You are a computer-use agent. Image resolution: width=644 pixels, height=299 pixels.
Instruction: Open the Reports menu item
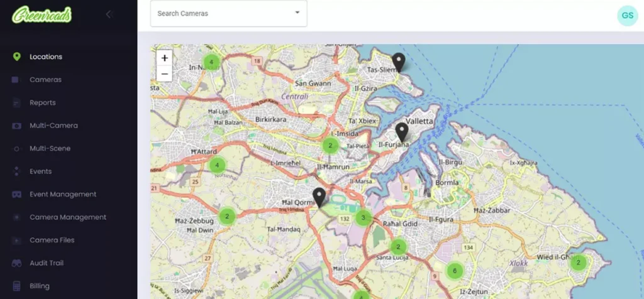[x=43, y=102]
